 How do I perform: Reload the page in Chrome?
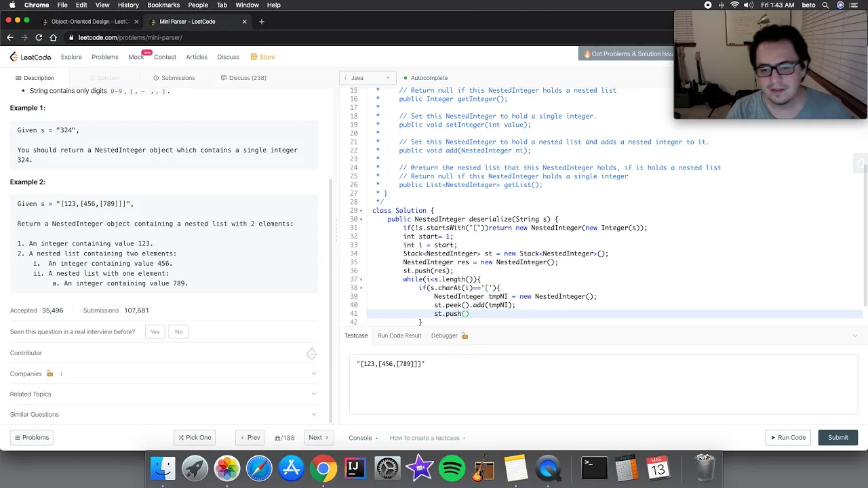tap(39, 37)
